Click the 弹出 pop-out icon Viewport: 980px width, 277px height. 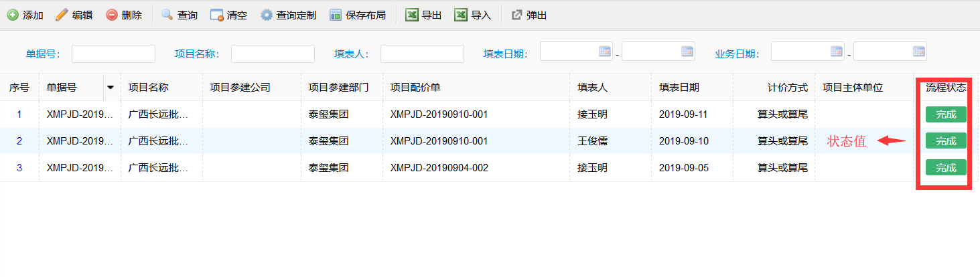pos(516,15)
